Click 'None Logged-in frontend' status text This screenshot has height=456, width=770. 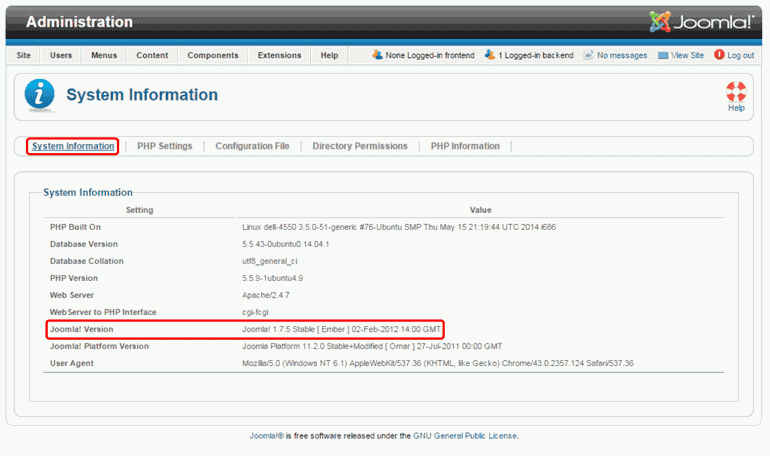(x=430, y=55)
